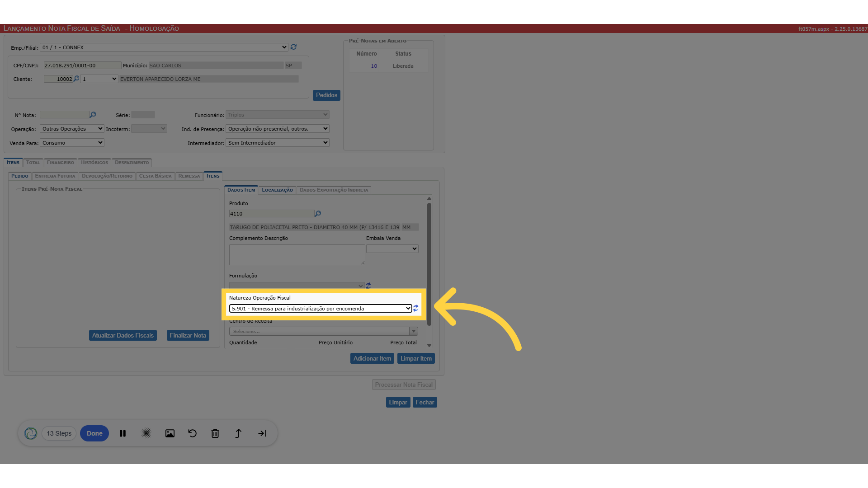Click the Produto code field
Image resolution: width=868 pixels, height=488 pixels.
coord(271,214)
